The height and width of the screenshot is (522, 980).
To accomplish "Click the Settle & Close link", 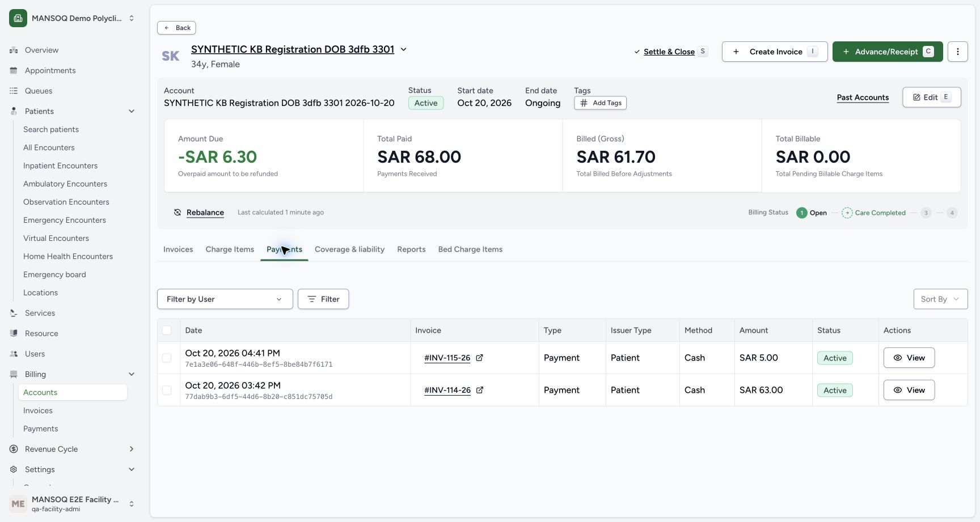I will click(669, 52).
